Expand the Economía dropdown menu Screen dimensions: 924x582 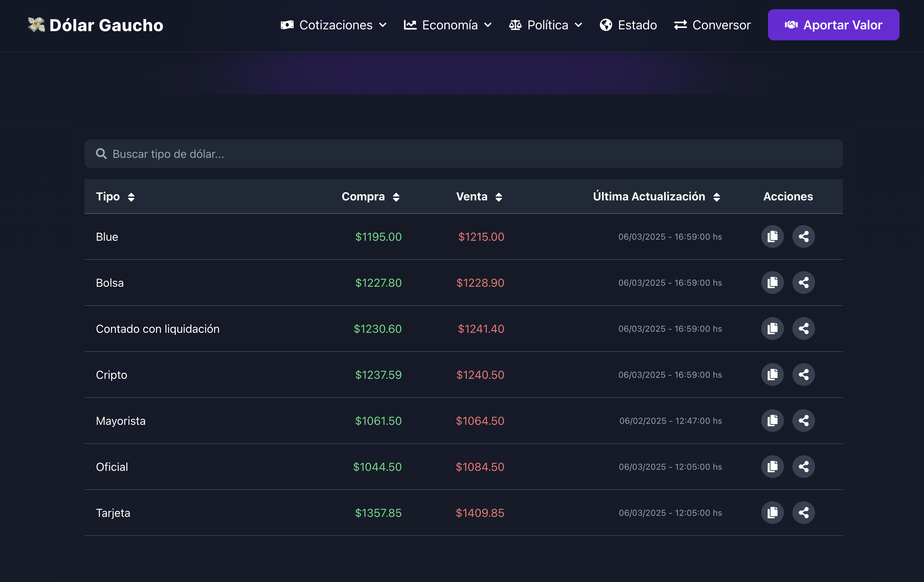(x=448, y=25)
